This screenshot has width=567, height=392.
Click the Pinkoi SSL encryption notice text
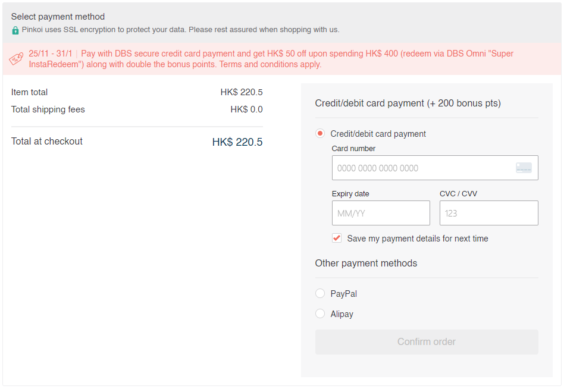[x=180, y=30]
